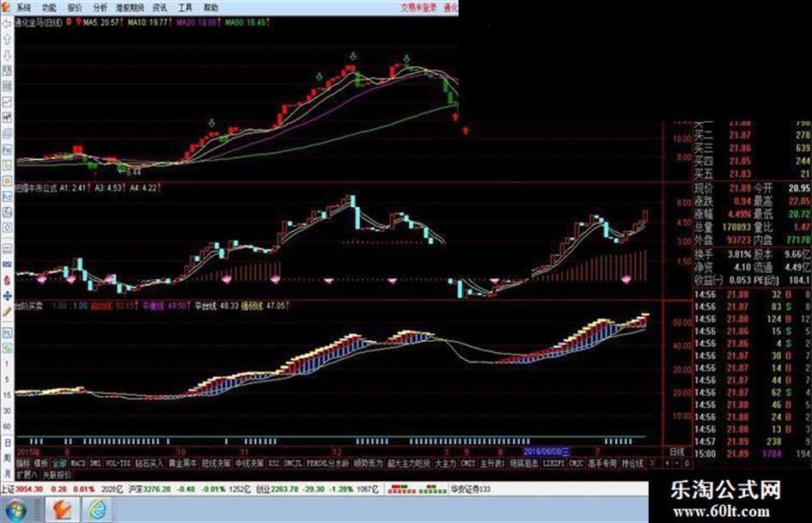Open the trend line chart sidebar icon
812x523 pixels.
(7, 102)
